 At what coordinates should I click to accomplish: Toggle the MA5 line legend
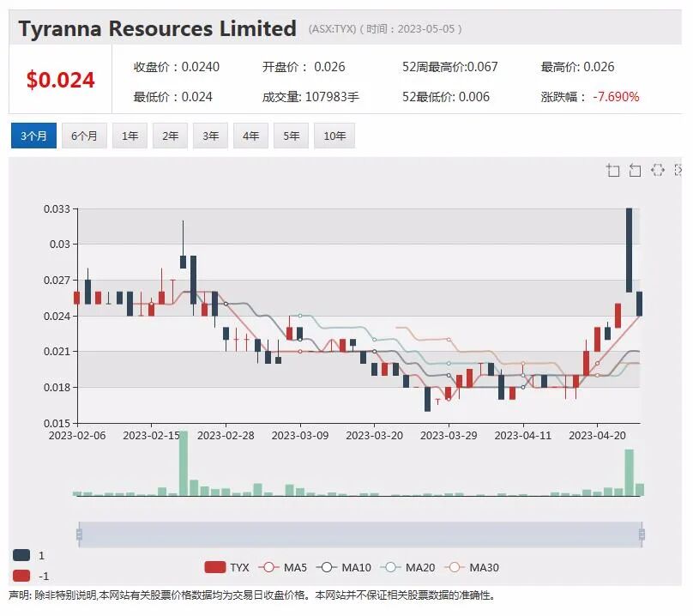coord(282,567)
